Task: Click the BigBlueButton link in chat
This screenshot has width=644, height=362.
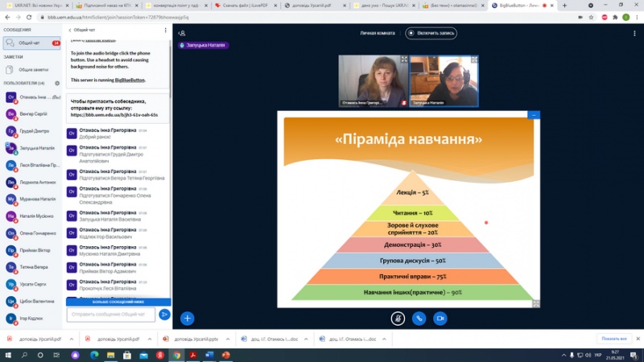Action: click(130, 80)
